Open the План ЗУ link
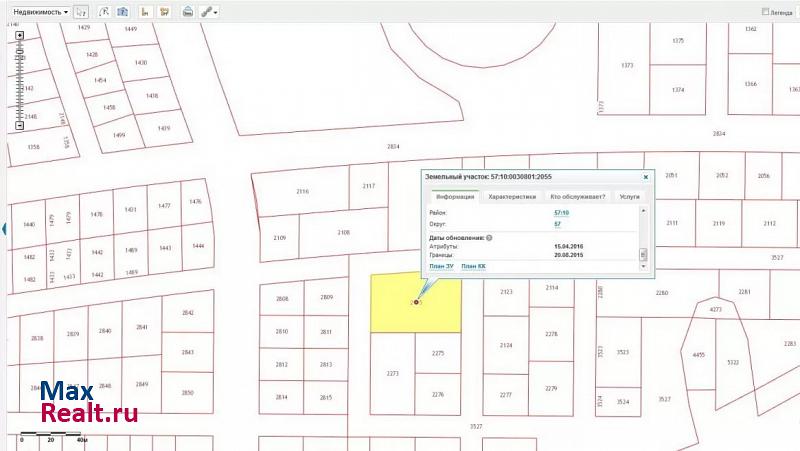The height and width of the screenshot is (451, 800). tap(441, 266)
